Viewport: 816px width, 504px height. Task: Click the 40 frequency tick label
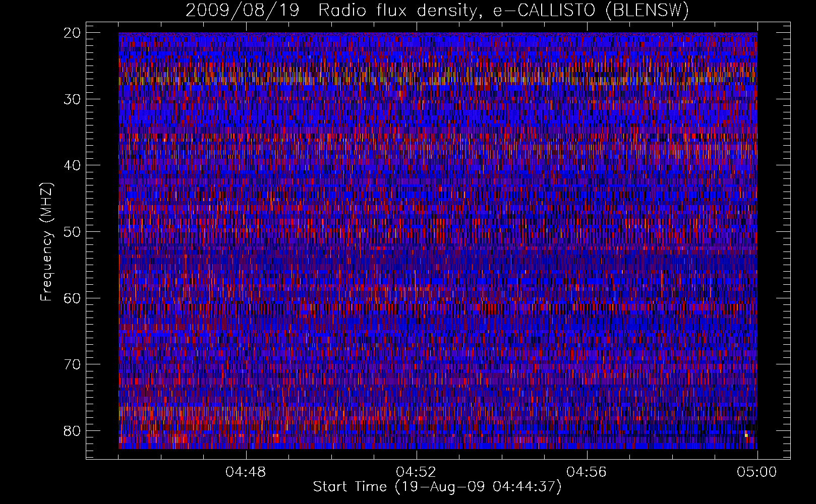(73, 165)
